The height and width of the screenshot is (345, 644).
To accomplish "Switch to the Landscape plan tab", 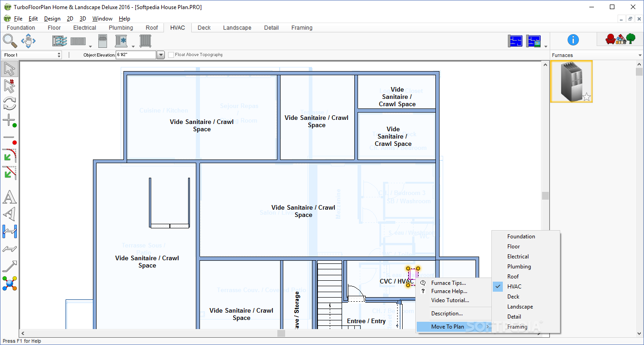I will (x=237, y=28).
